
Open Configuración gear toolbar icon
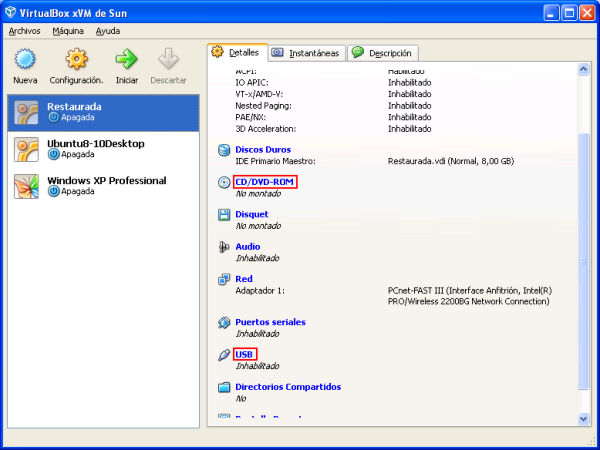tap(76, 60)
